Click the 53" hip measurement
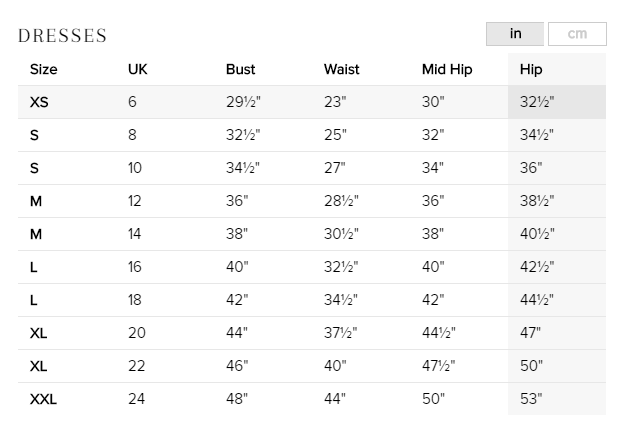This screenshot has width=628, height=441. (531, 399)
